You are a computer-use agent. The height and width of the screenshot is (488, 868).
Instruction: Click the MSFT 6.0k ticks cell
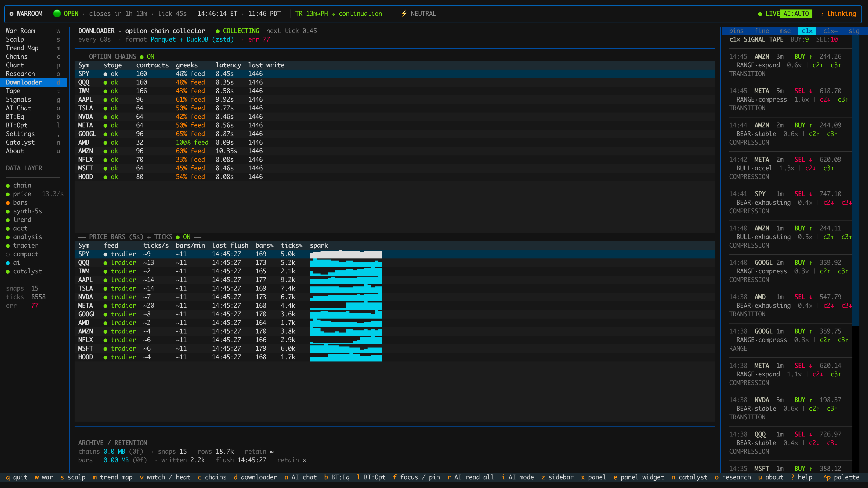(x=288, y=349)
